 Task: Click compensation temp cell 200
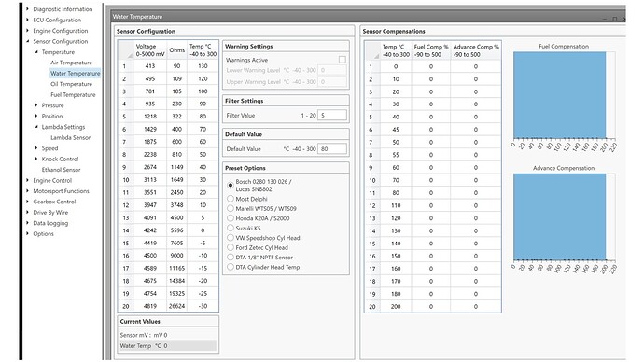click(x=396, y=306)
